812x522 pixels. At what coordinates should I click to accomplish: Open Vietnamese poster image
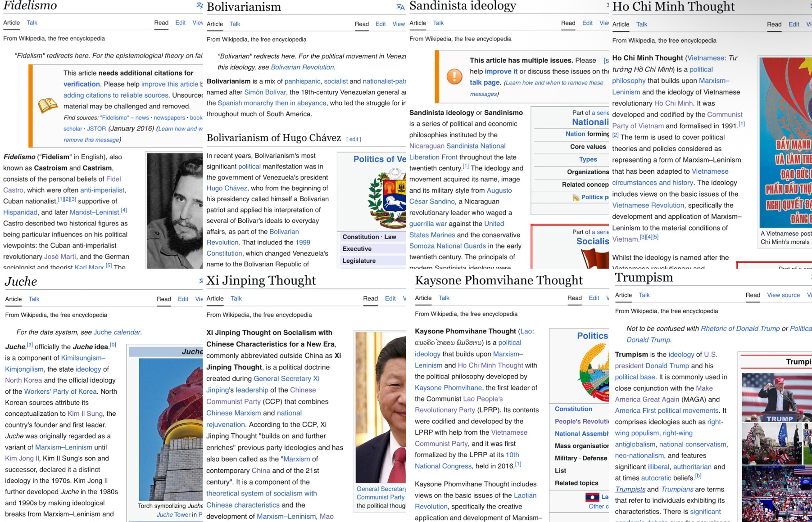[x=785, y=143]
